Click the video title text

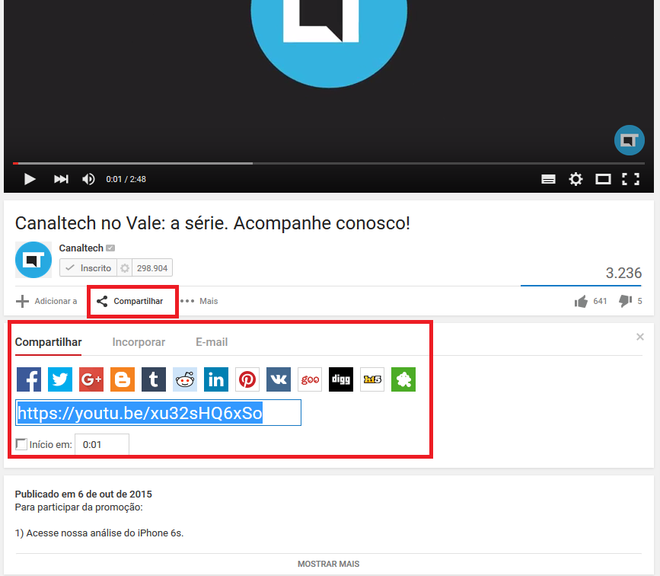[x=213, y=223]
